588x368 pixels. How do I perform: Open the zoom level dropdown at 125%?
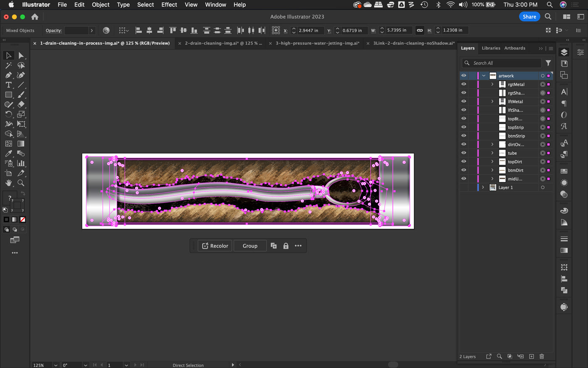(55, 365)
